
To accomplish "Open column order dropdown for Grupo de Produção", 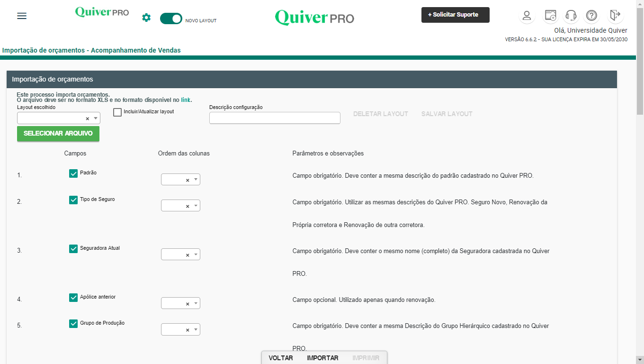I will [x=196, y=329].
